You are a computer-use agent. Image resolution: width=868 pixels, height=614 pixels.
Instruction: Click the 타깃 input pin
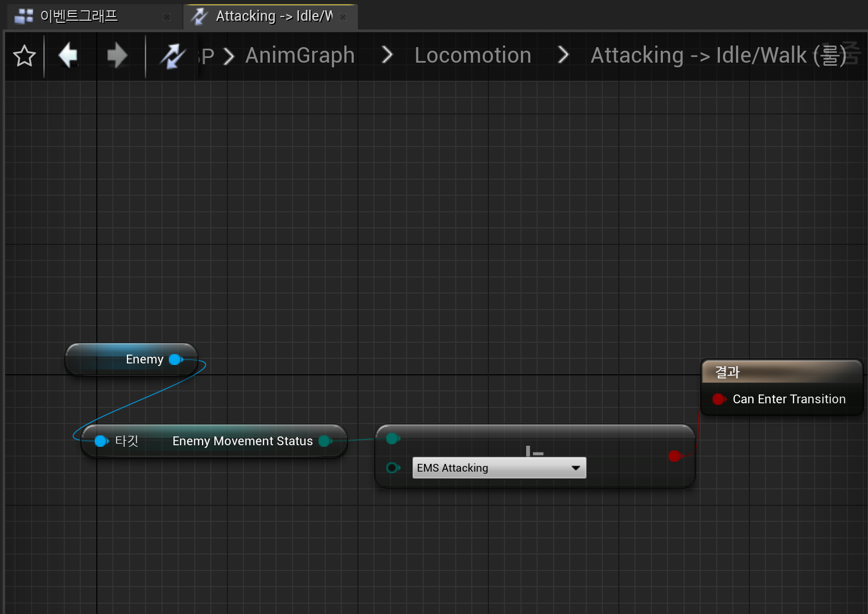tap(101, 441)
